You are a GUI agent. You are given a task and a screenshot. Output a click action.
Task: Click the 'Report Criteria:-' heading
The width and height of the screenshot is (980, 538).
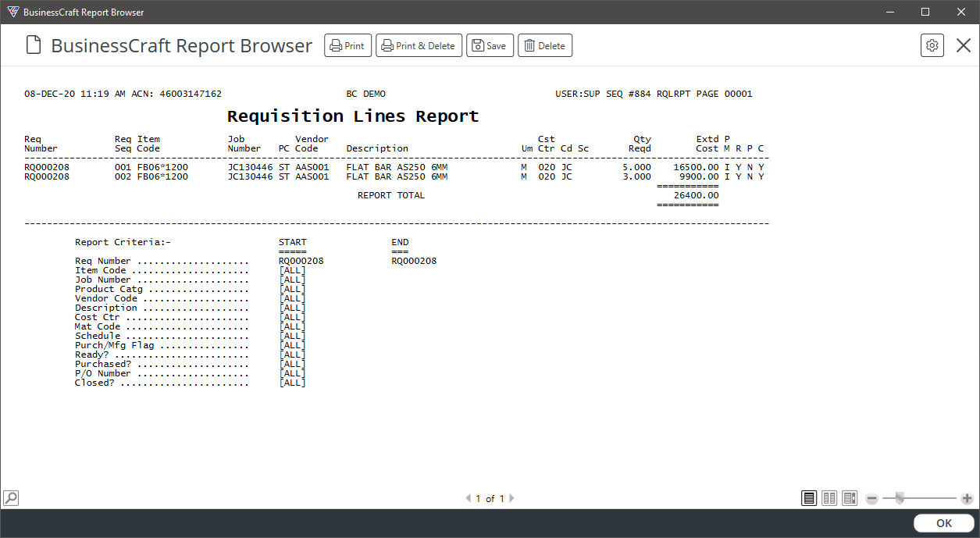coord(123,242)
